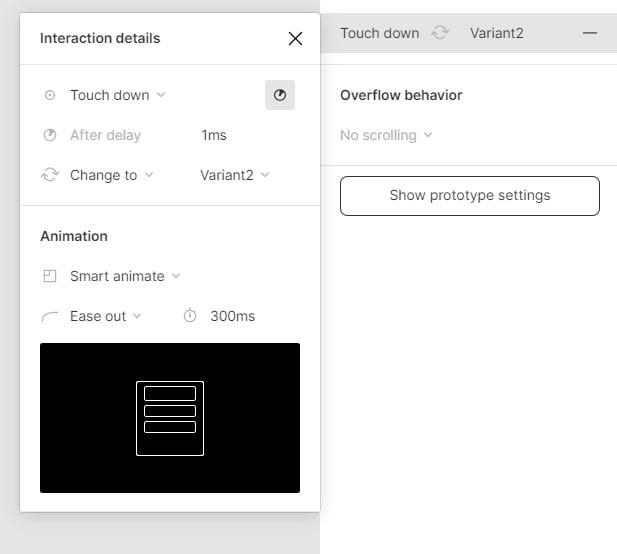Click the duration stopwatch icon
Screen dimensions: 617x554
click(x=190, y=316)
